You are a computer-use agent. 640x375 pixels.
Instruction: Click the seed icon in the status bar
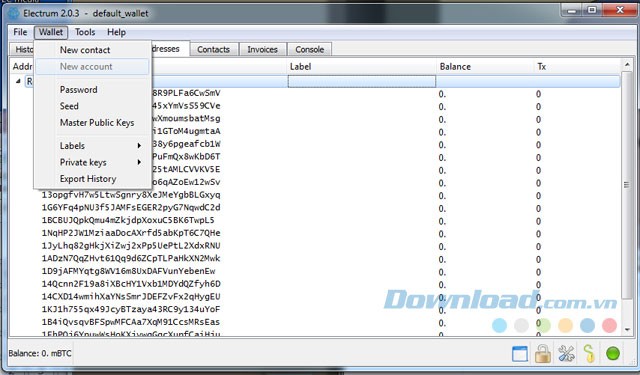(x=589, y=354)
